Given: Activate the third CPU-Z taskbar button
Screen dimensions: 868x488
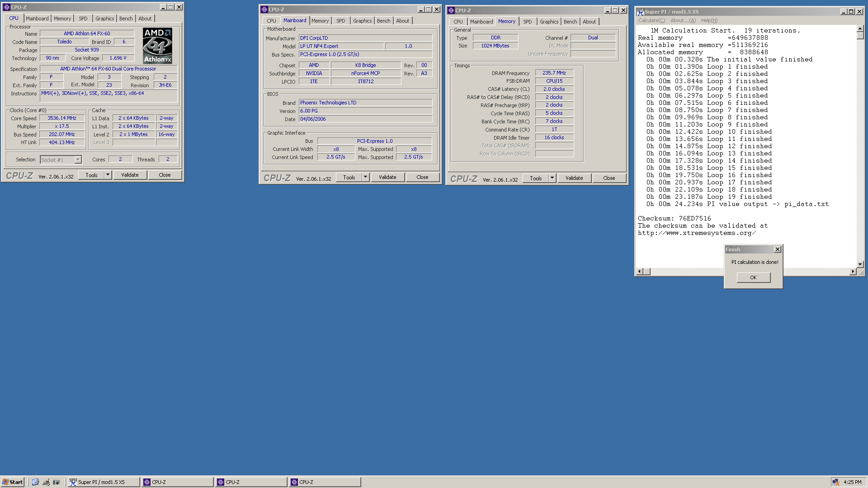Looking at the screenshot, I should pos(325,482).
